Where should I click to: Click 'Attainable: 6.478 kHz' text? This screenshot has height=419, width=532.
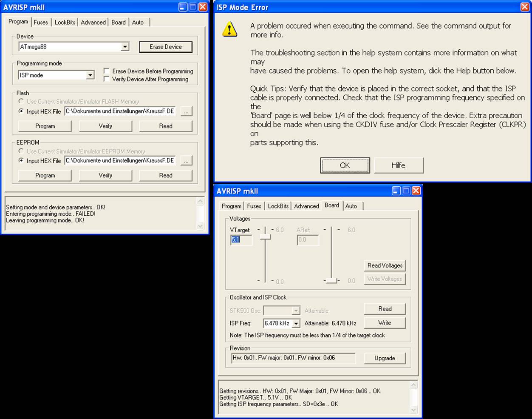[330, 323]
